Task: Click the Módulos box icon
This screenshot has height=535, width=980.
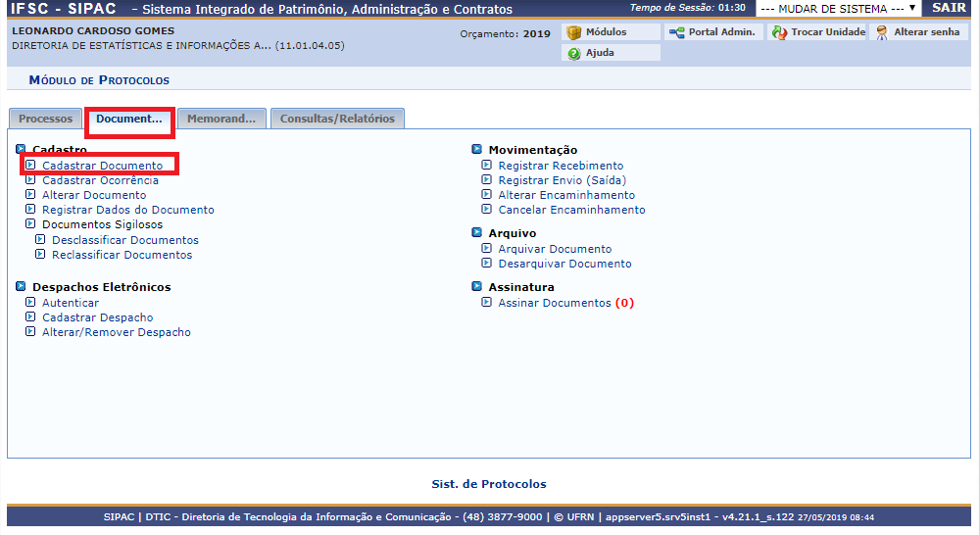Action: coord(574,32)
